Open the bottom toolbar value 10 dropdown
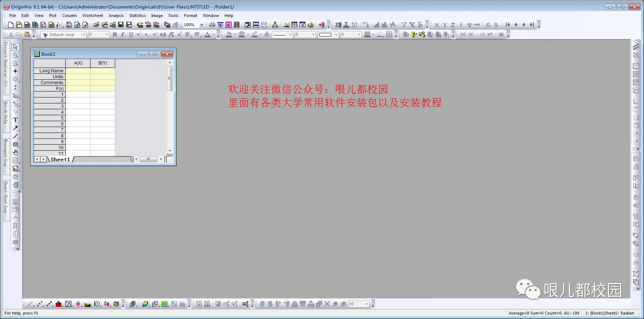 [367, 304]
